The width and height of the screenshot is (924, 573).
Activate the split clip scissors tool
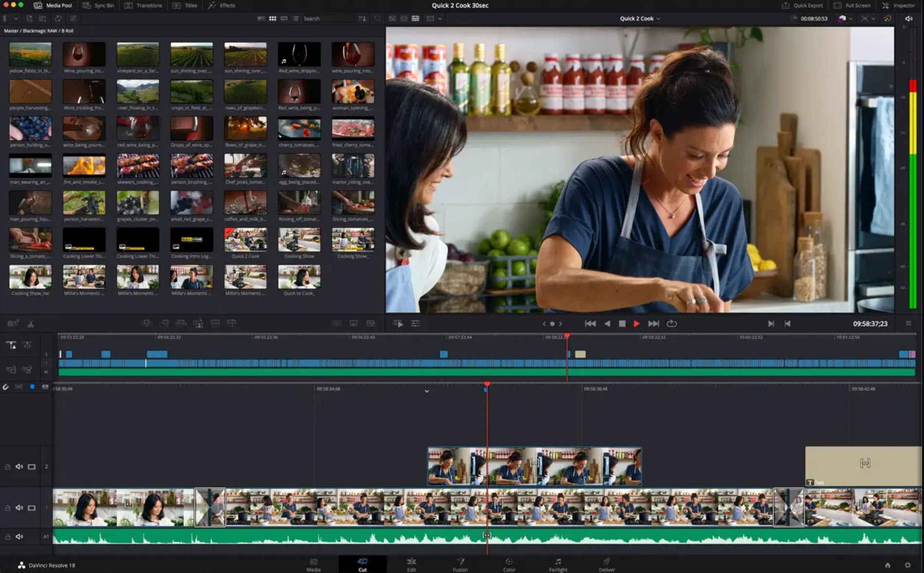30,323
